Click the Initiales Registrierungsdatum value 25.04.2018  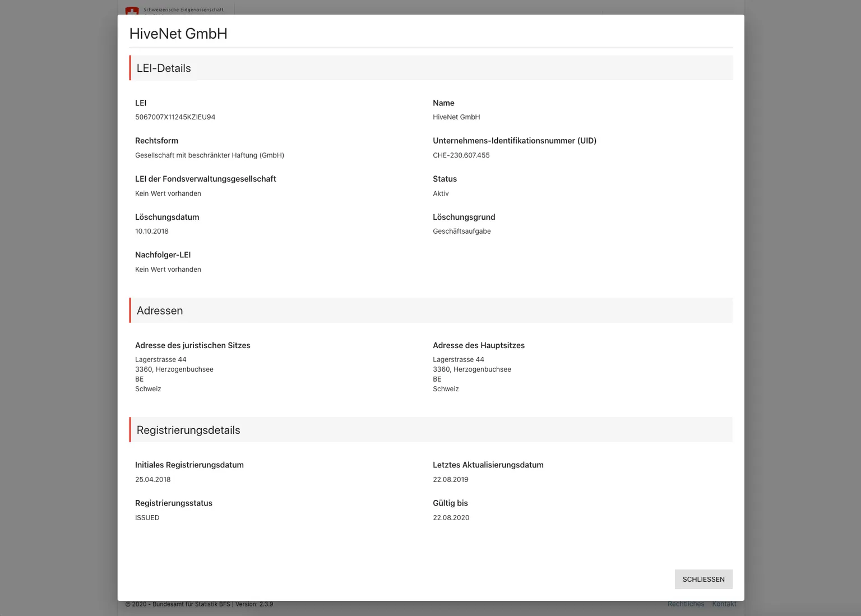tap(152, 479)
